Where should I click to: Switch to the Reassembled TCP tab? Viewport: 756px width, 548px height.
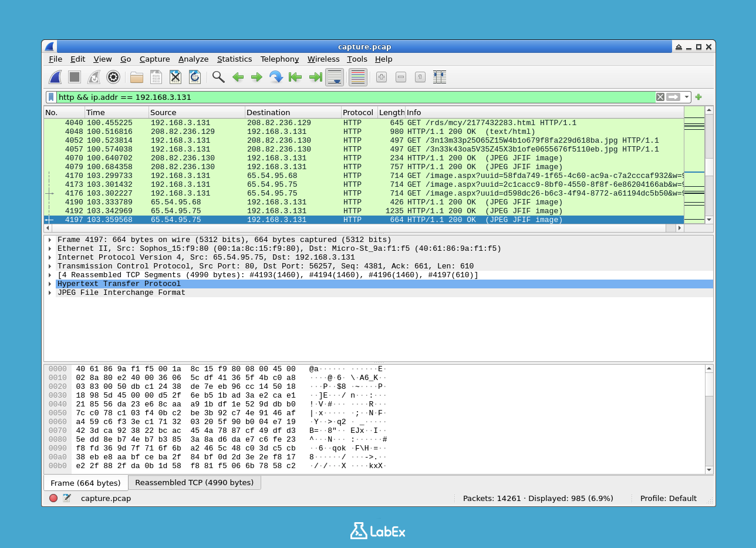tap(194, 482)
